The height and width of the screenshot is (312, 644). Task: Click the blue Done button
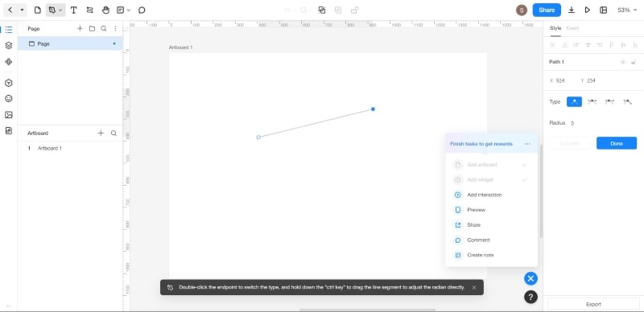(x=617, y=143)
